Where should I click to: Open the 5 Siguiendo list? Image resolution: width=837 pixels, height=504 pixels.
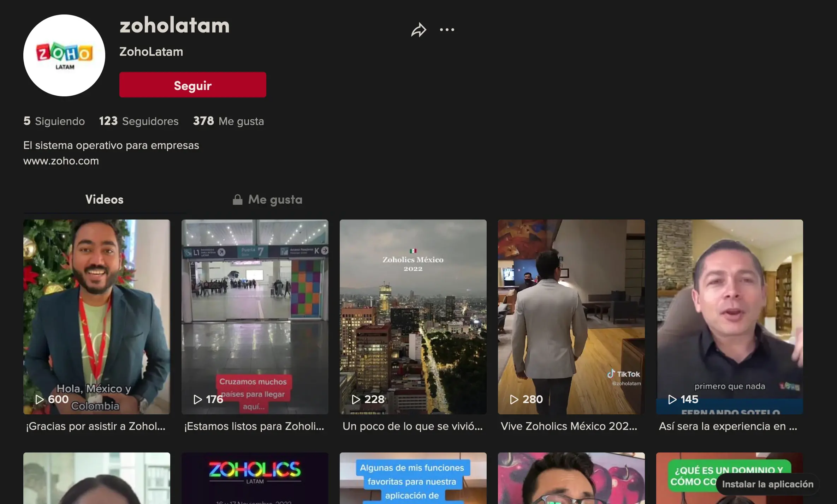pyautogui.click(x=54, y=121)
